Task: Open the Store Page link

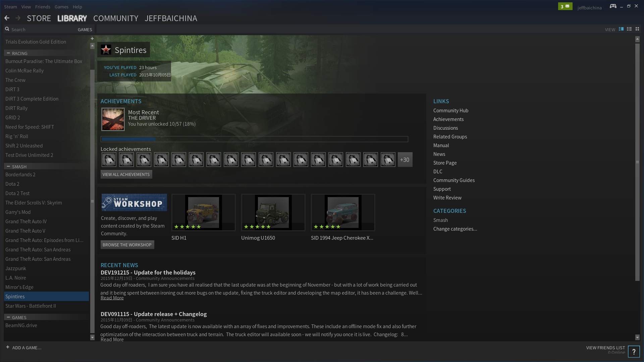Action: (x=445, y=163)
